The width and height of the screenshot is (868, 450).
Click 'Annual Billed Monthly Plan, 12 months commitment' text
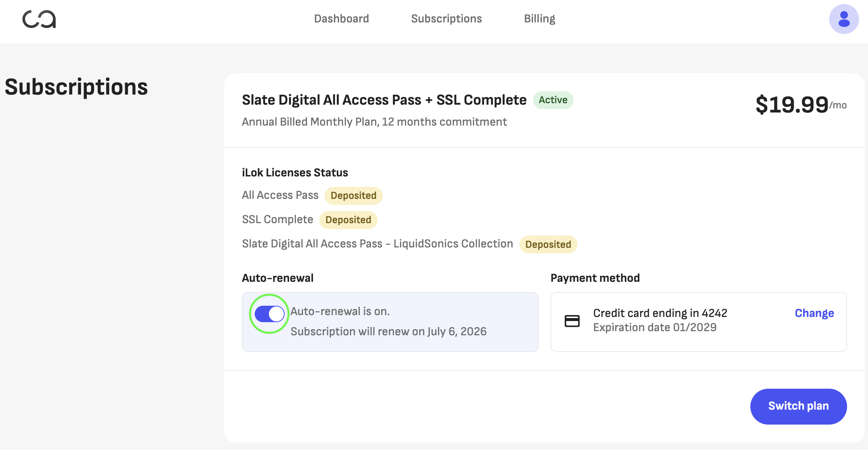(374, 122)
